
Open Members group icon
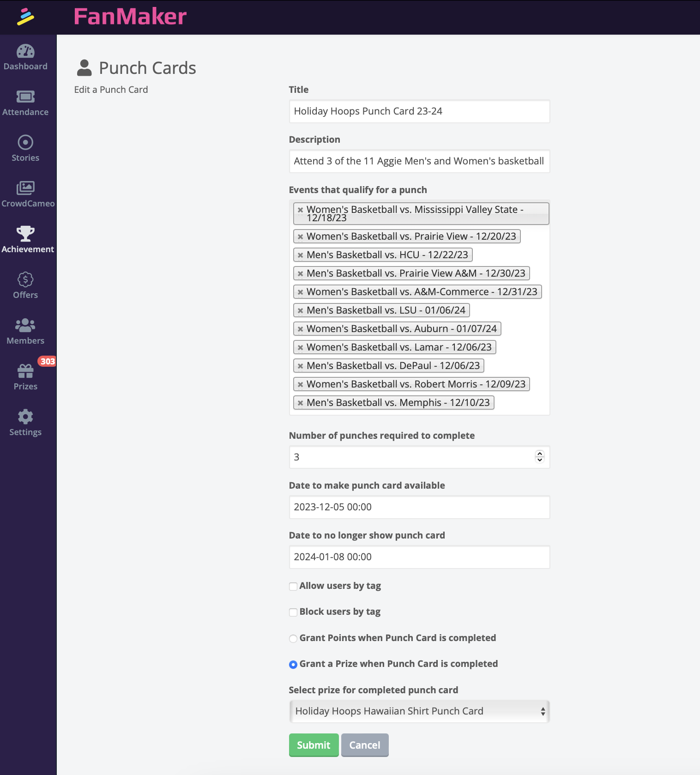click(25, 325)
